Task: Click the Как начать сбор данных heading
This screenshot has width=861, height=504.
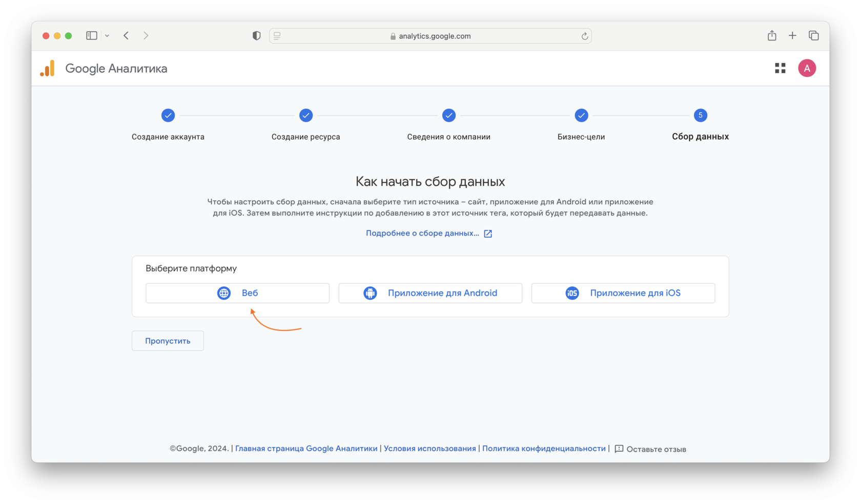Action: [x=430, y=181]
